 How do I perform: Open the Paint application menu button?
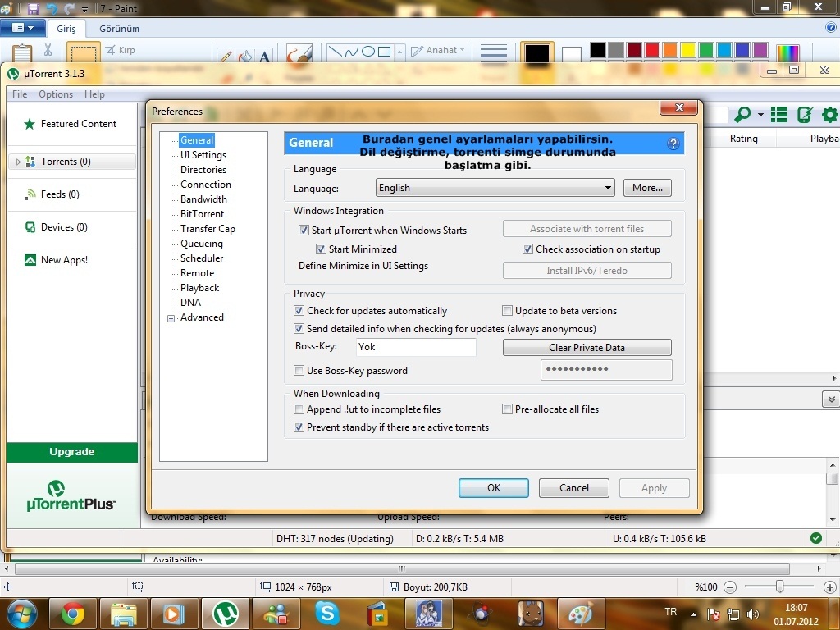[22, 28]
